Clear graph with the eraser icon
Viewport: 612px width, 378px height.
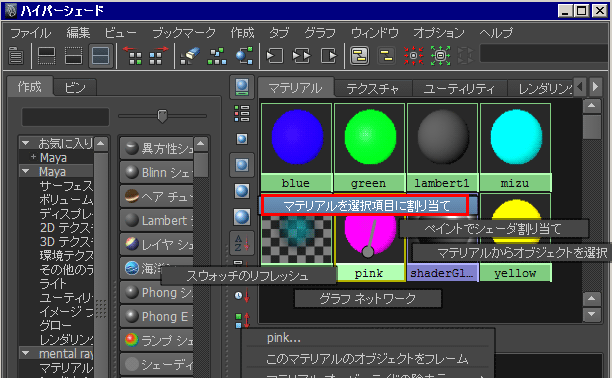pyautogui.click(x=190, y=56)
